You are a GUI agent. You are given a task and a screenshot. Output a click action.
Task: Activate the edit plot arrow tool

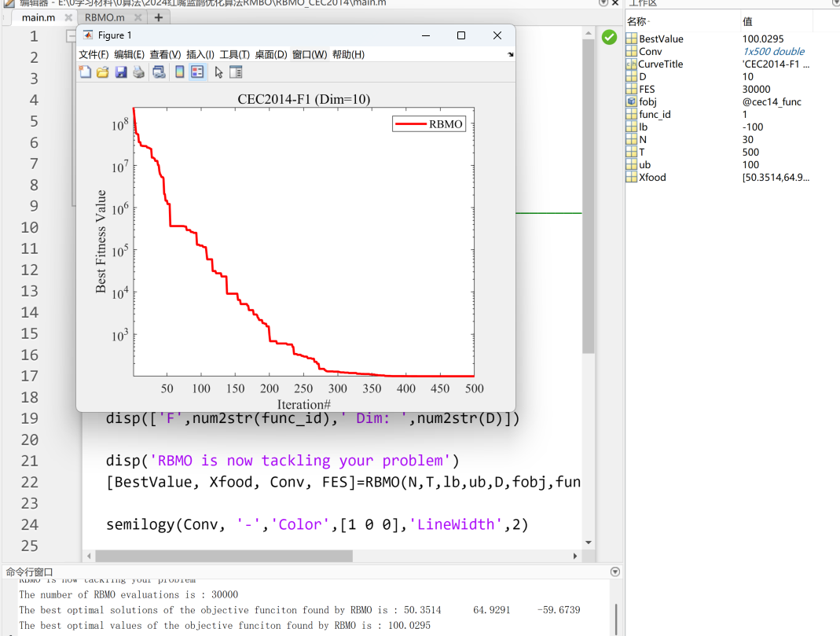click(x=218, y=72)
